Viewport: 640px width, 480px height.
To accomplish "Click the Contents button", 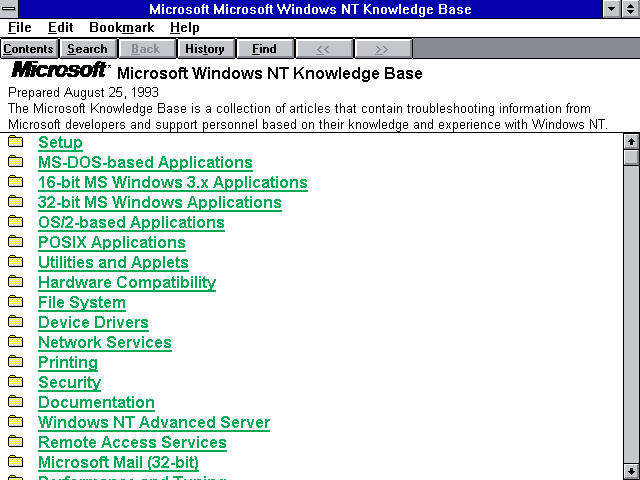I will 29,49.
